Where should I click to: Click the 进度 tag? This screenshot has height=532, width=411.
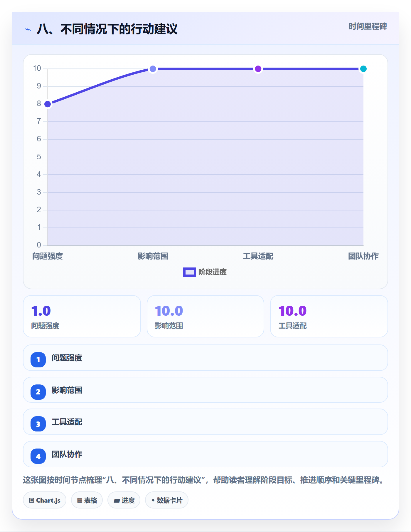[x=124, y=500]
